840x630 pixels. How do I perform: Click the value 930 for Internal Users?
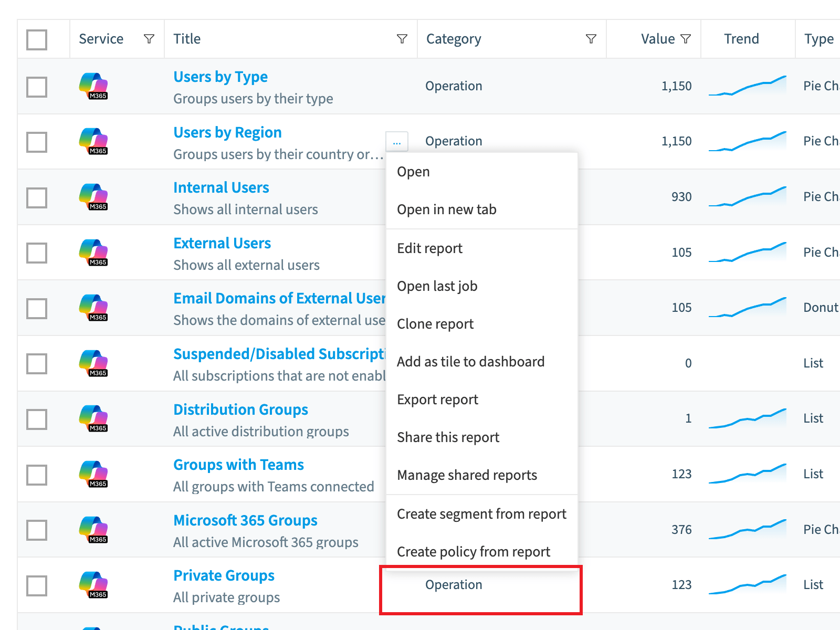pyautogui.click(x=681, y=197)
